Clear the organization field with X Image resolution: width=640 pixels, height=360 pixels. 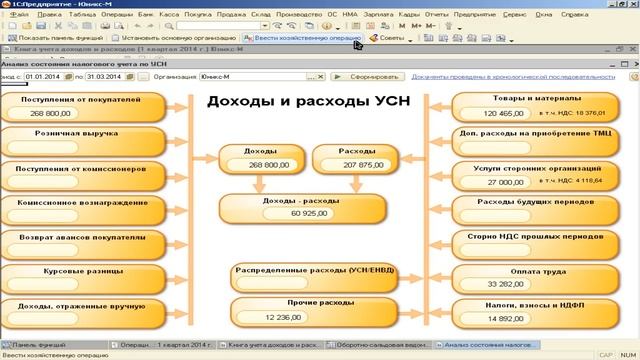pos(321,77)
